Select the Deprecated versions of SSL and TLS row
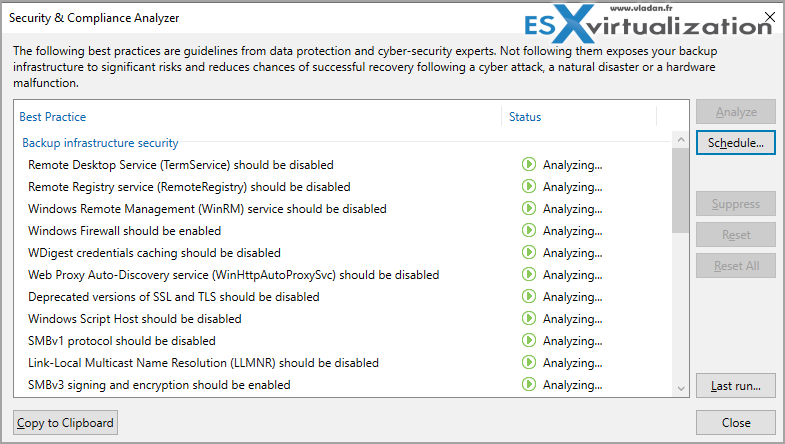 tap(345, 296)
